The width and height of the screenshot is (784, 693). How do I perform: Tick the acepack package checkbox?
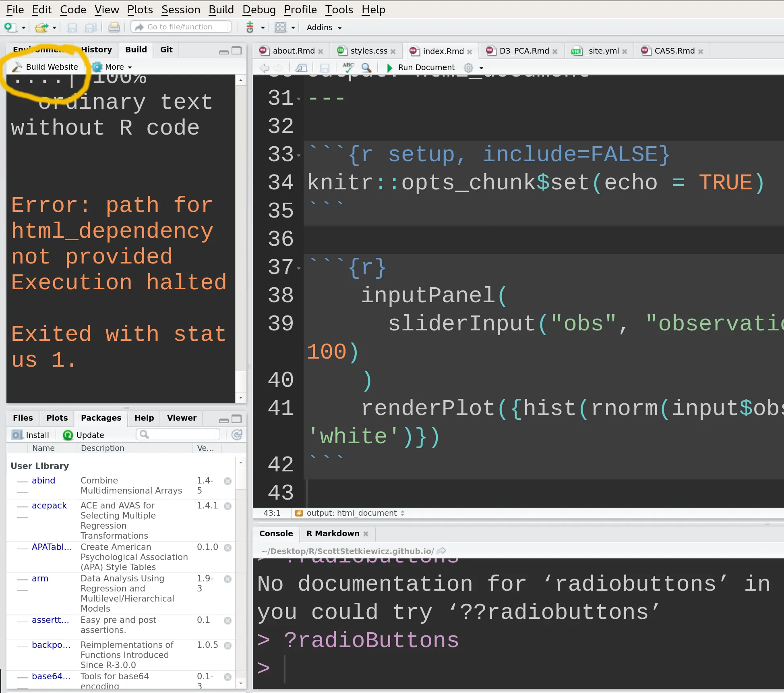point(22,512)
